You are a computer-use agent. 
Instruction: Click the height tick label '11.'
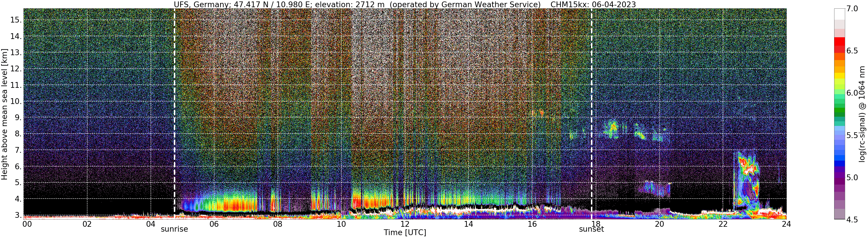(x=16, y=85)
